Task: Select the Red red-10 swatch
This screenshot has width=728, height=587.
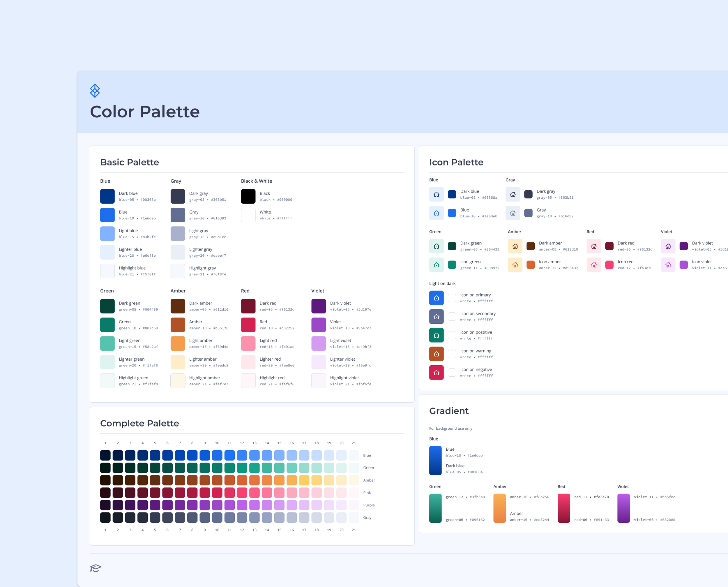Action: click(248, 325)
